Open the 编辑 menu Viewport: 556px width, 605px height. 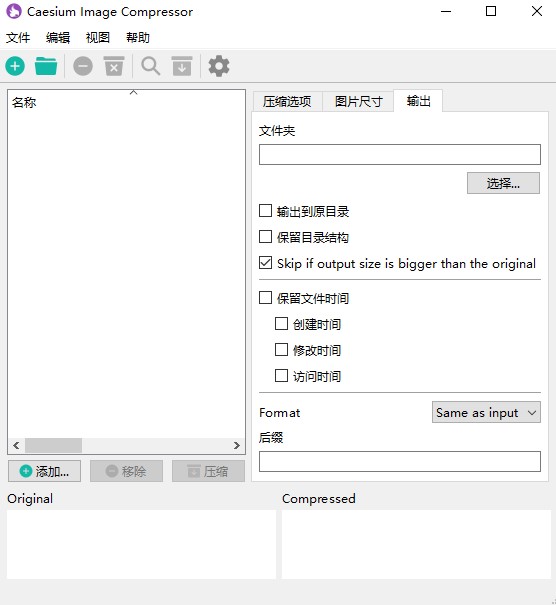[x=58, y=38]
